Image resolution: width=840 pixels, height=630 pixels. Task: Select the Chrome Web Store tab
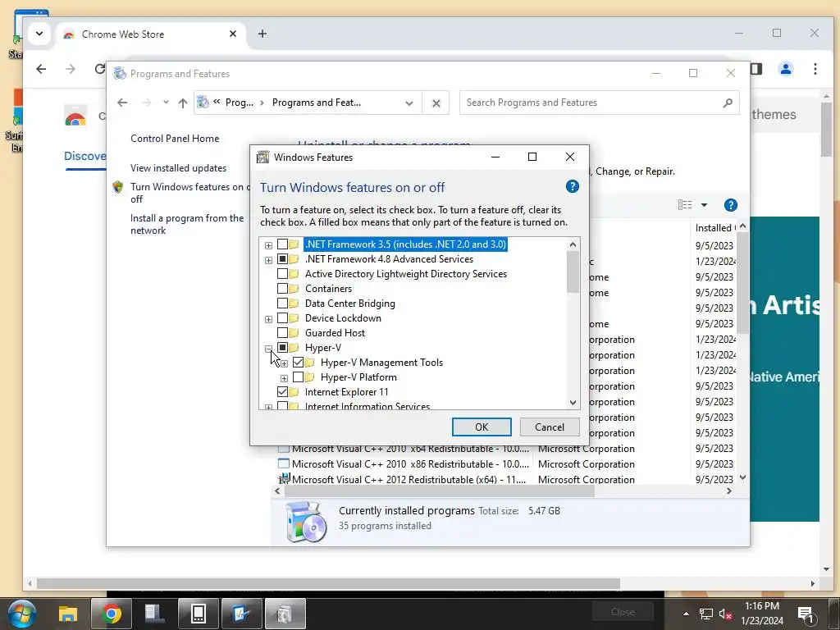click(151, 34)
